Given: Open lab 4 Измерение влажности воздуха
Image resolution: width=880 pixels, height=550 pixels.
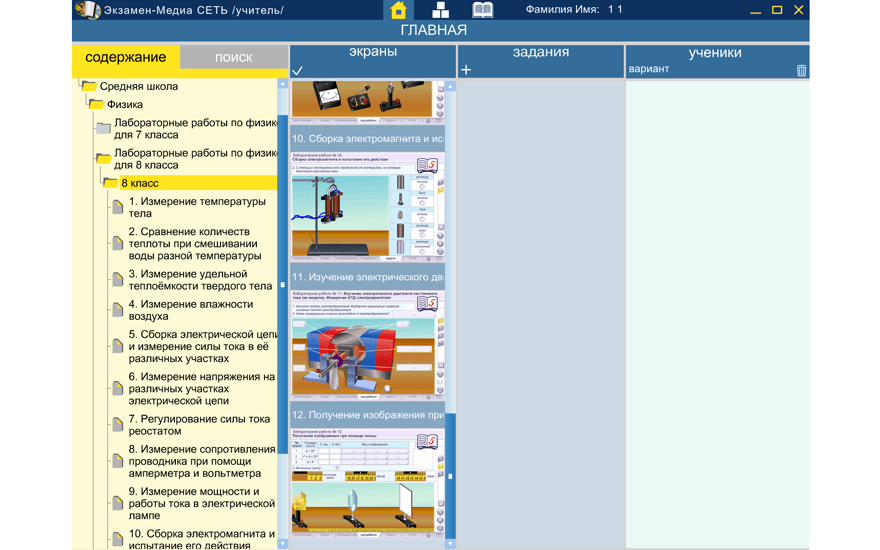Looking at the screenshot, I should pyautogui.click(x=191, y=310).
